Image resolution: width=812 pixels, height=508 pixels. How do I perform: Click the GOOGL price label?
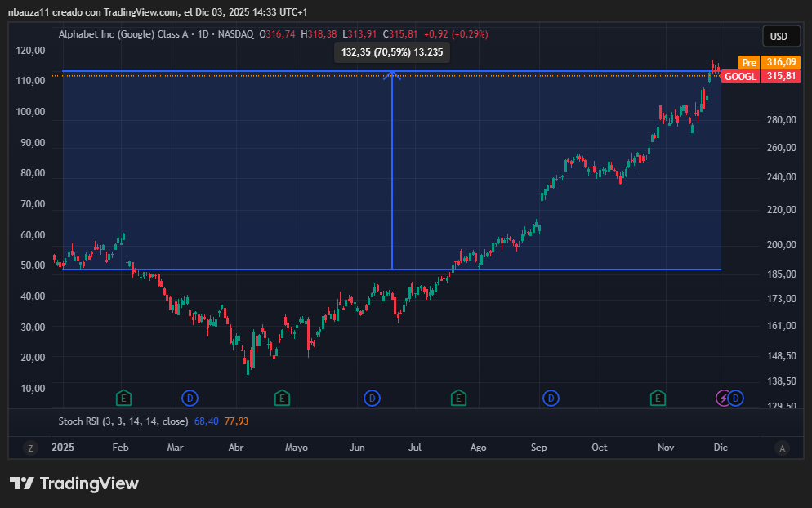740,76
